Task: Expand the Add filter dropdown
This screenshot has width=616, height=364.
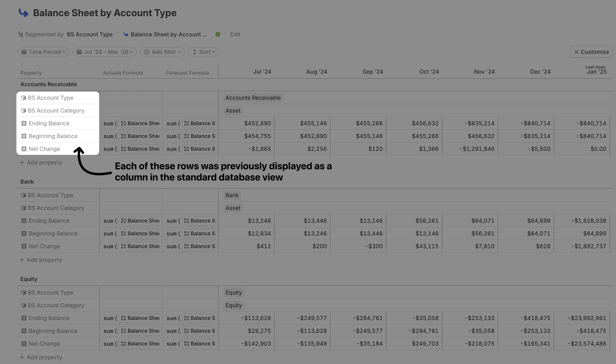Action: 162,52
